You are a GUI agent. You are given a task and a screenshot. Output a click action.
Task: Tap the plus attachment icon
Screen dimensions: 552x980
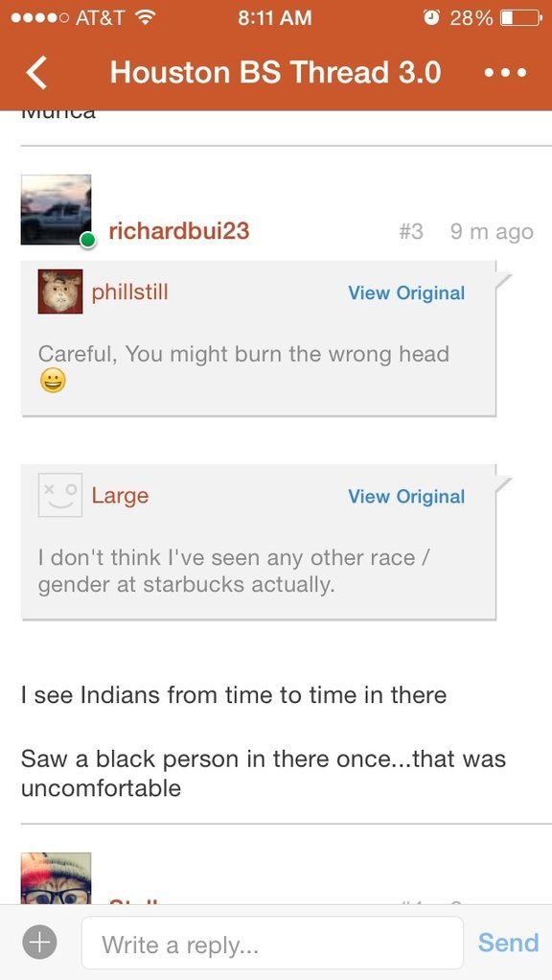pos(40,943)
